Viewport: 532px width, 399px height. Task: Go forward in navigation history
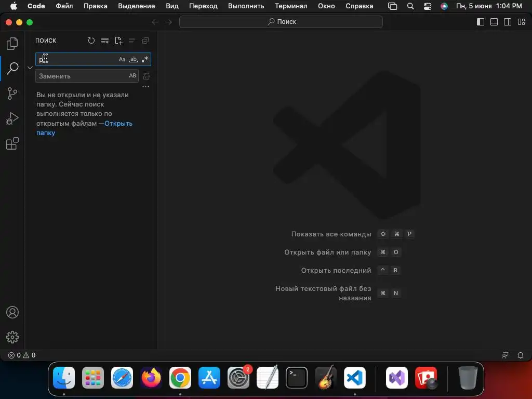169,22
